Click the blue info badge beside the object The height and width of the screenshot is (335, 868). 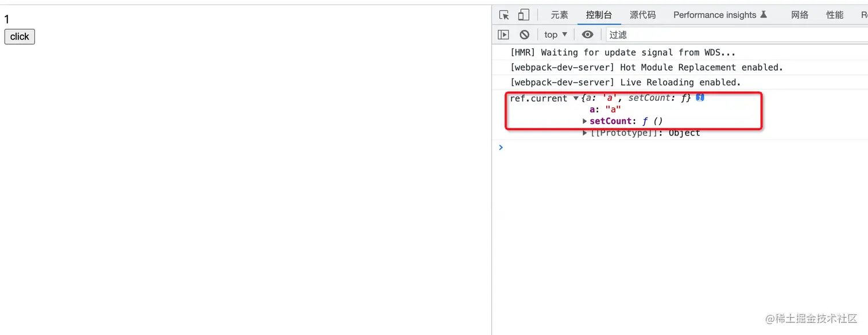tap(700, 98)
